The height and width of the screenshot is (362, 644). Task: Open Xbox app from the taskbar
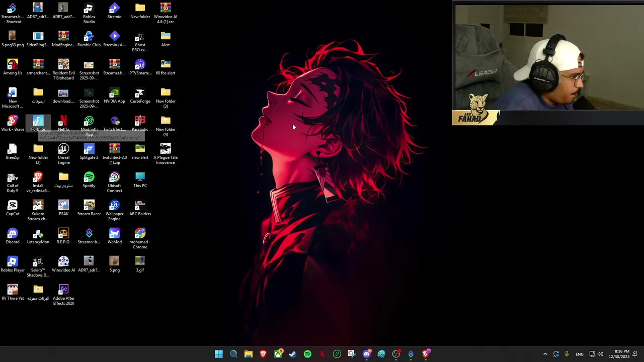pos(278,354)
